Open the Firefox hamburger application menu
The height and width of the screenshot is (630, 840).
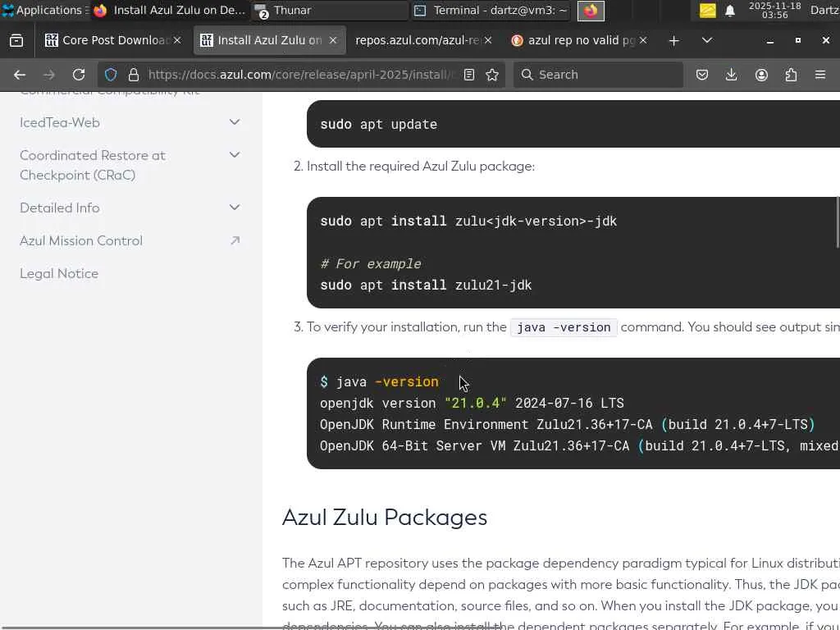coord(820,75)
